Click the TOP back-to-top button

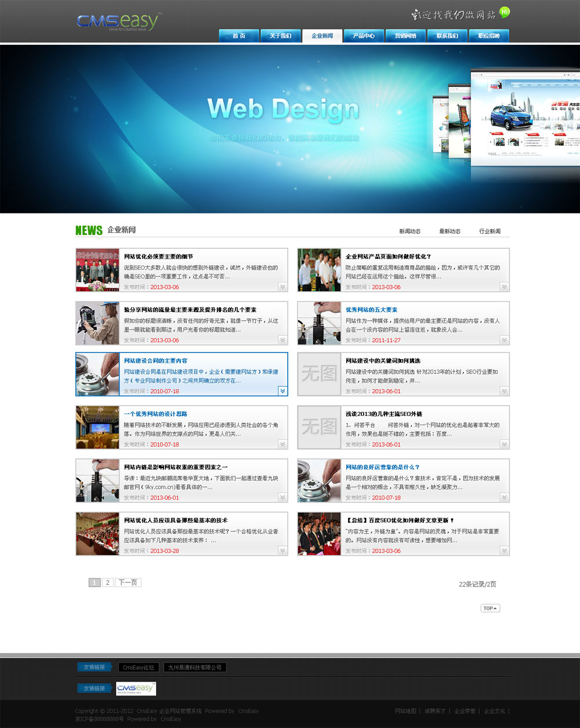point(490,608)
